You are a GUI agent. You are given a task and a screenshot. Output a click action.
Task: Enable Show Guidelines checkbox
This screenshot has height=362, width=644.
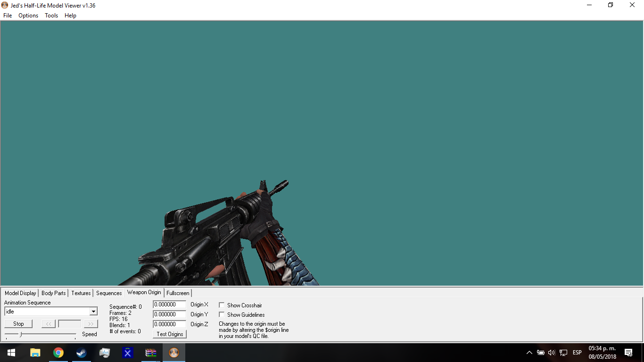(x=222, y=315)
